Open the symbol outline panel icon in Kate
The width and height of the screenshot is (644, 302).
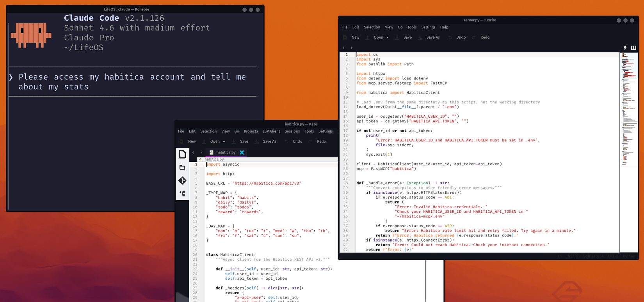(182, 193)
